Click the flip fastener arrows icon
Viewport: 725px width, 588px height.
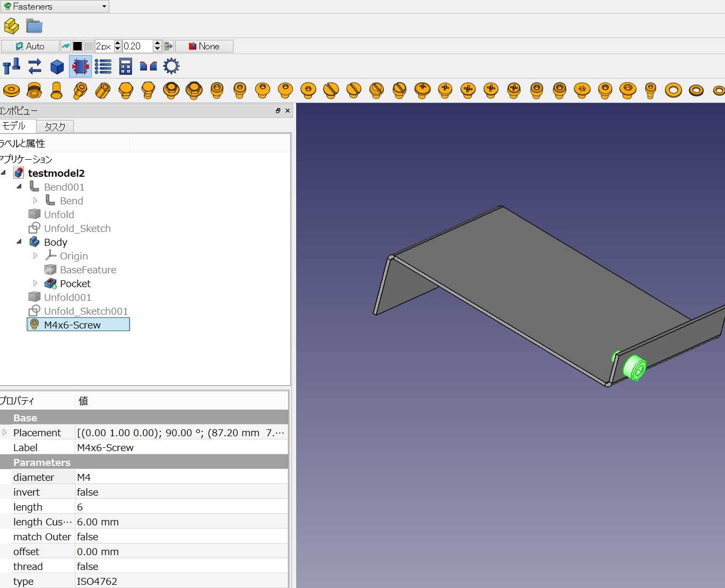pos(34,66)
